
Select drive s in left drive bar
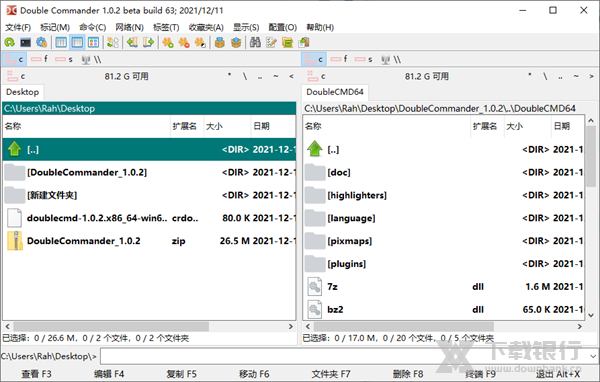click(x=64, y=59)
